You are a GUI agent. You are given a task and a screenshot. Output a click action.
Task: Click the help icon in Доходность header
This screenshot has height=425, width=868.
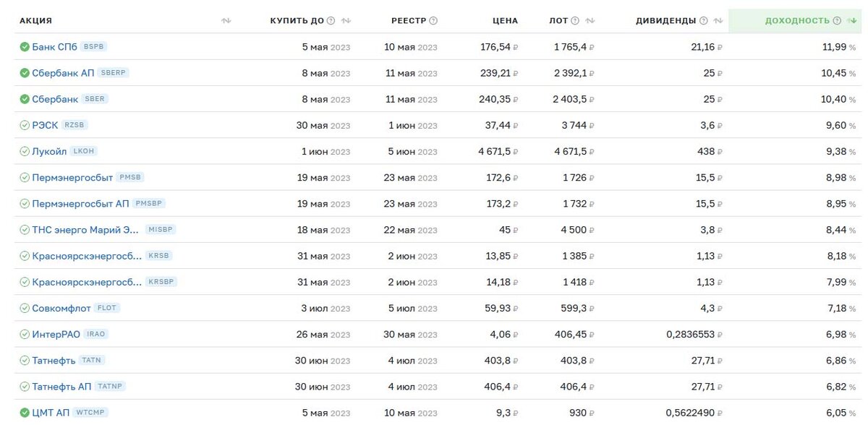837,21
